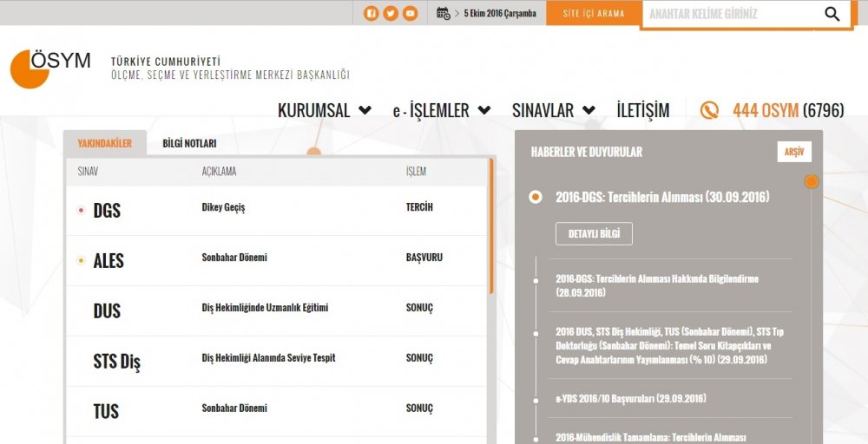868x444 pixels.
Task: Switch to the BİLGİ NOTLARI tab
Action: [189, 143]
